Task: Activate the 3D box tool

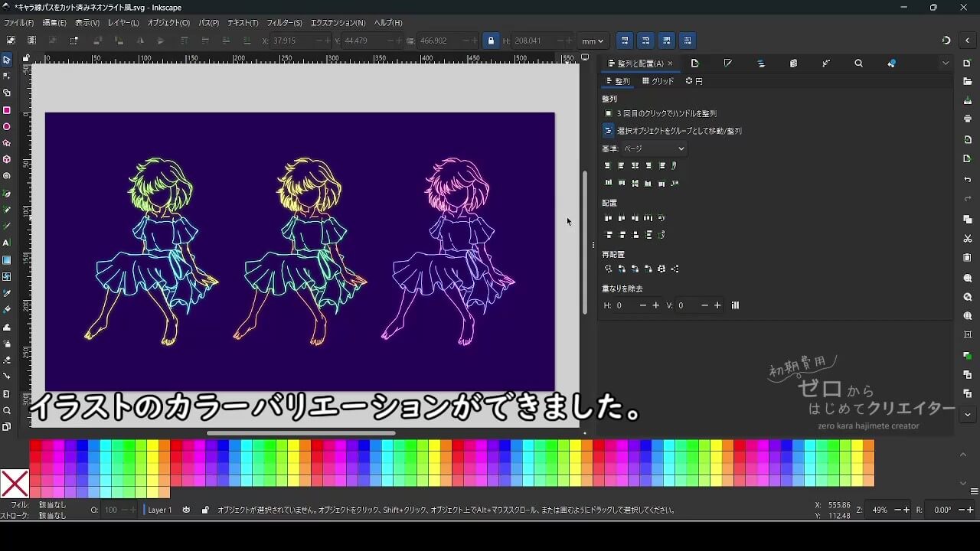Action: (8, 158)
